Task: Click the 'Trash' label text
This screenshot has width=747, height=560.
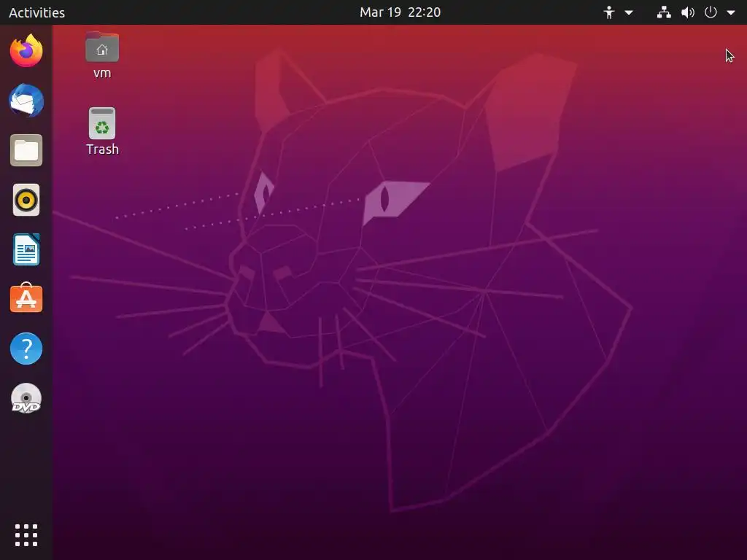Action: tap(102, 149)
